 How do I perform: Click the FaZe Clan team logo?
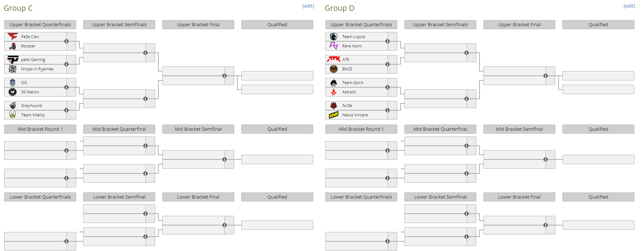click(x=13, y=36)
